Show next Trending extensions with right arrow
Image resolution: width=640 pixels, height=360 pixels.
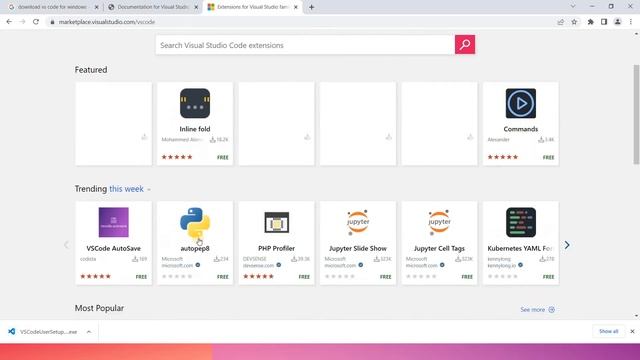pyautogui.click(x=567, y=245)
